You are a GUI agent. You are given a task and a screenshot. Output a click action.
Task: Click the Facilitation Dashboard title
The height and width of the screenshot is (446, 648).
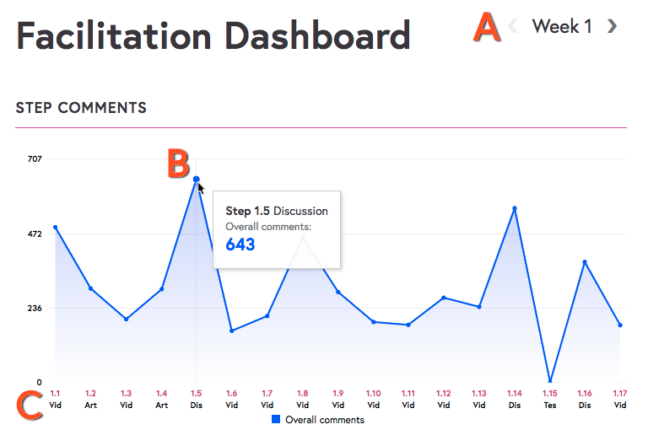click(x=213, y=37)
